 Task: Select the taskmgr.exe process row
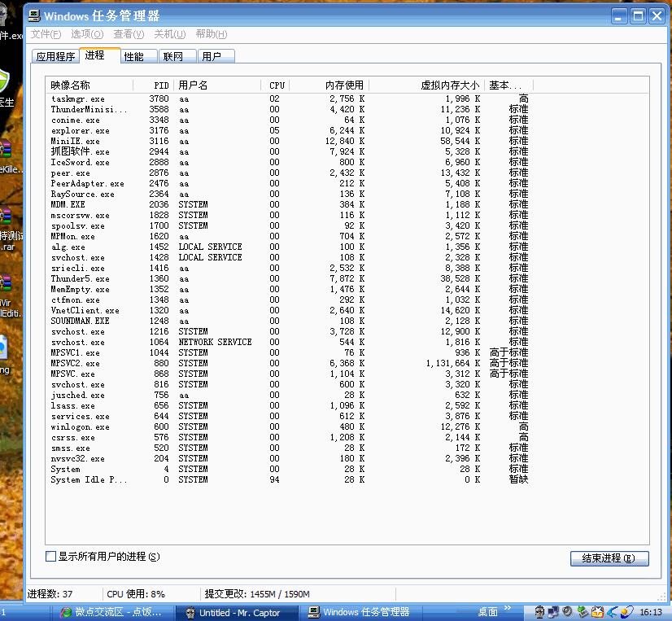click(x=290, y=98)
